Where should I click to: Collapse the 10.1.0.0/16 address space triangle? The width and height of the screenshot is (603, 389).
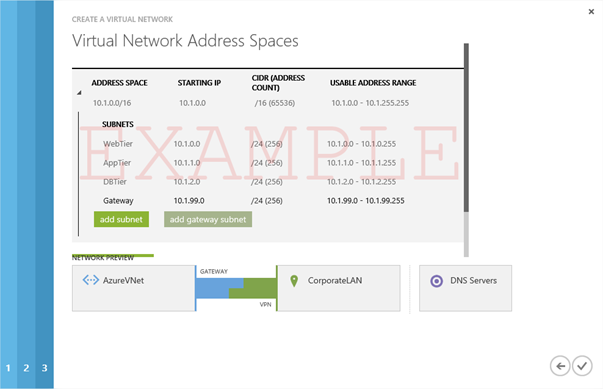pos(79,93)
